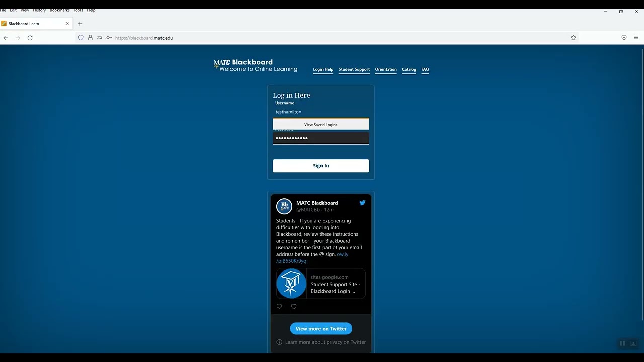Open the File menu

coord(3,10)
